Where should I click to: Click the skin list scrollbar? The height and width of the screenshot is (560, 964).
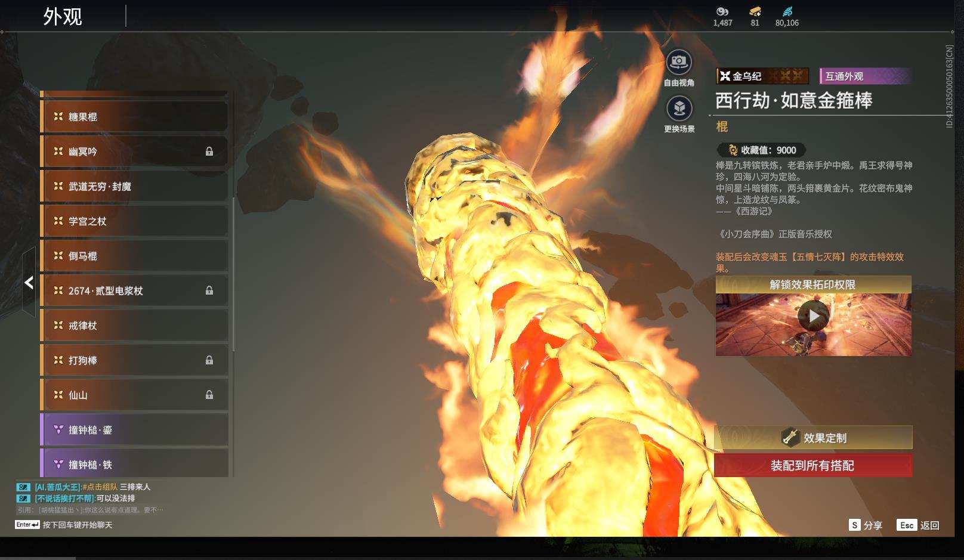233,274
